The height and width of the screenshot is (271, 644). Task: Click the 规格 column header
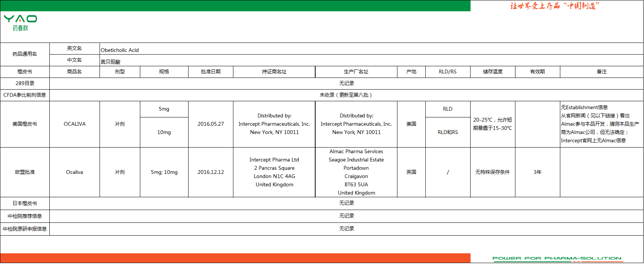[164, 72]
